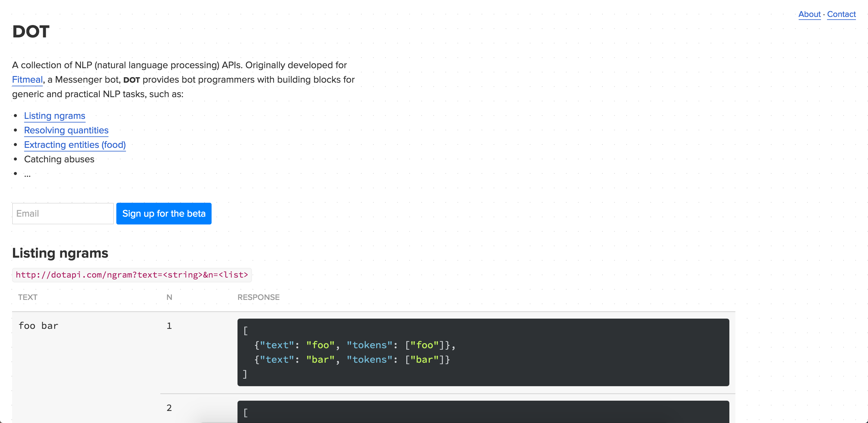
Task: Click the Fitmeal hyperlink
Action: tap(27, 80)
